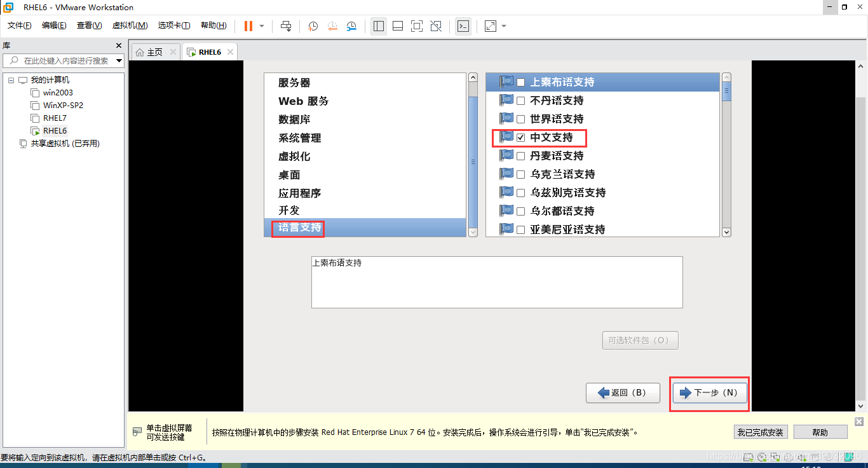Click the language list up arrow
This screenshot has width=868, height=468.
[x=727, y=78]
